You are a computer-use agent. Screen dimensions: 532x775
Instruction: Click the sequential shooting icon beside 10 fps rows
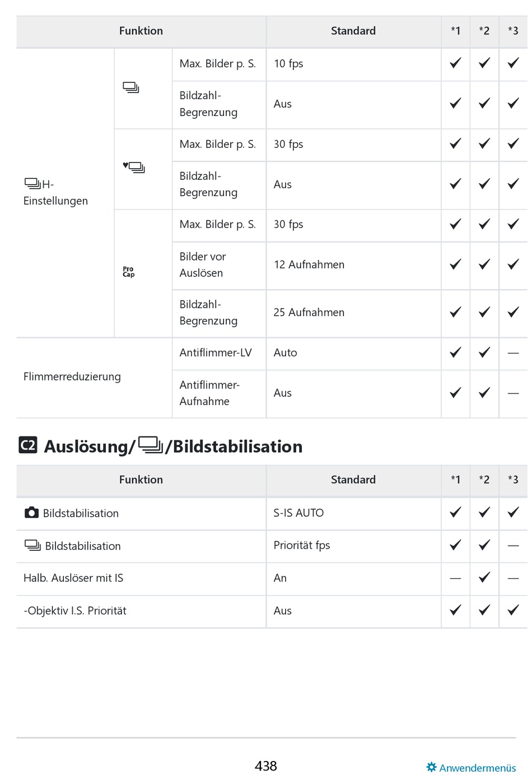point(131,87)
